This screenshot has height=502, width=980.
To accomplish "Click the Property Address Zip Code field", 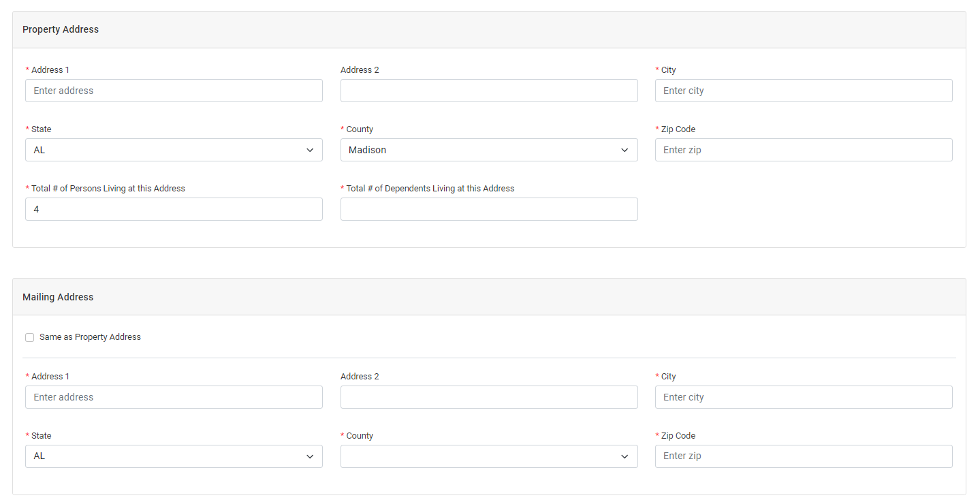I will pos(804,150).
